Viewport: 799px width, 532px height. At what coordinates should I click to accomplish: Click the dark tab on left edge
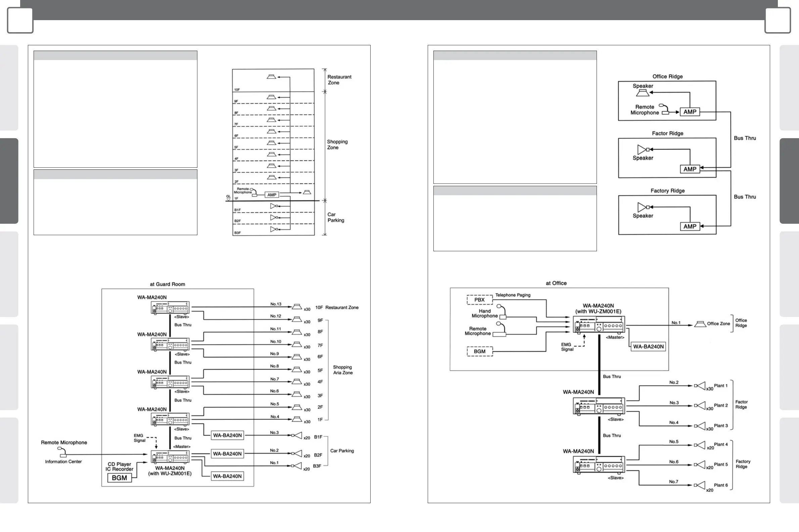pos(9,180)
